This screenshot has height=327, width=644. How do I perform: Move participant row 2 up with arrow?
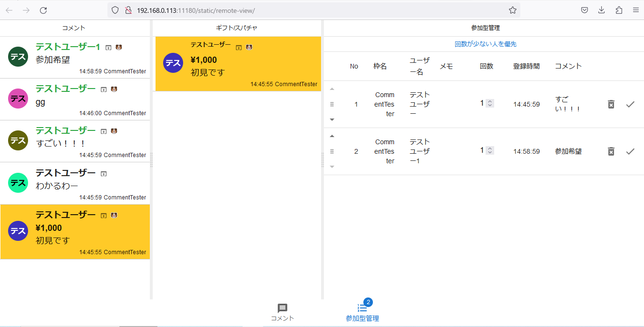[x=332, y=136]
